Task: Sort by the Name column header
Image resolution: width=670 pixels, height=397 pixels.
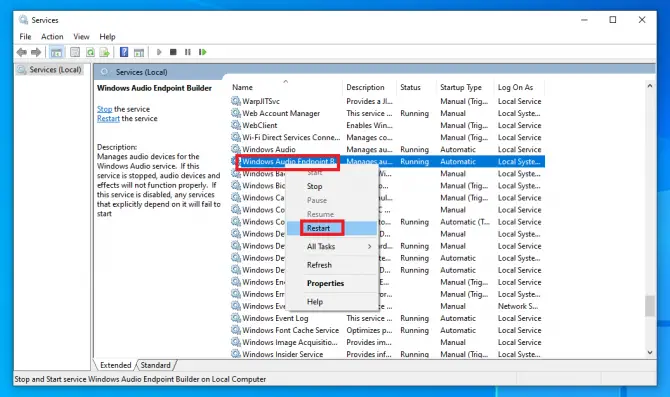Action: tap(285, 87)
